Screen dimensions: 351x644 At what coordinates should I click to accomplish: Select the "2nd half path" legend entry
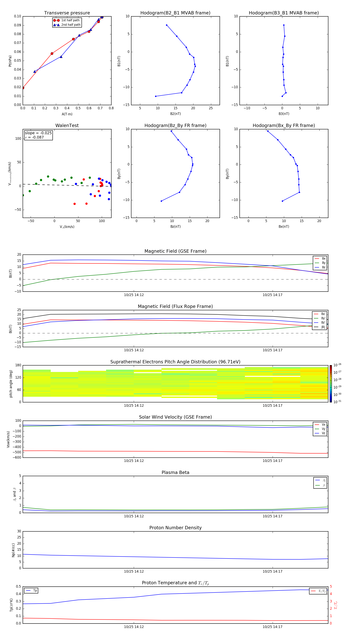pos(67,25)
